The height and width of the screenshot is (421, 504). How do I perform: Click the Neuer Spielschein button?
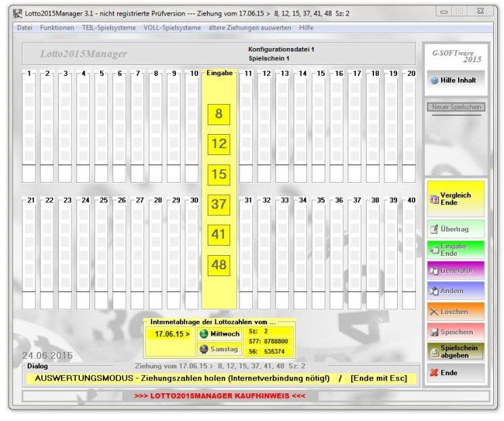click(456, 107)
